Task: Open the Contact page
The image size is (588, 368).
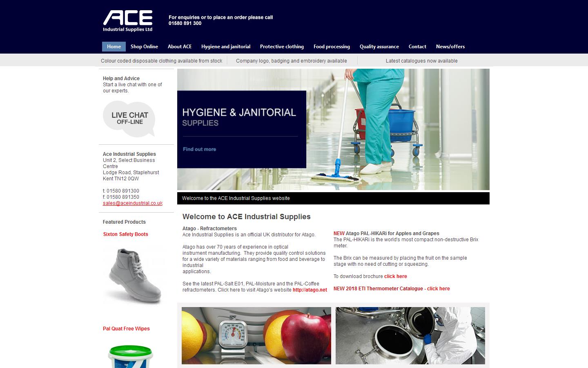Action: click(417, 46)
